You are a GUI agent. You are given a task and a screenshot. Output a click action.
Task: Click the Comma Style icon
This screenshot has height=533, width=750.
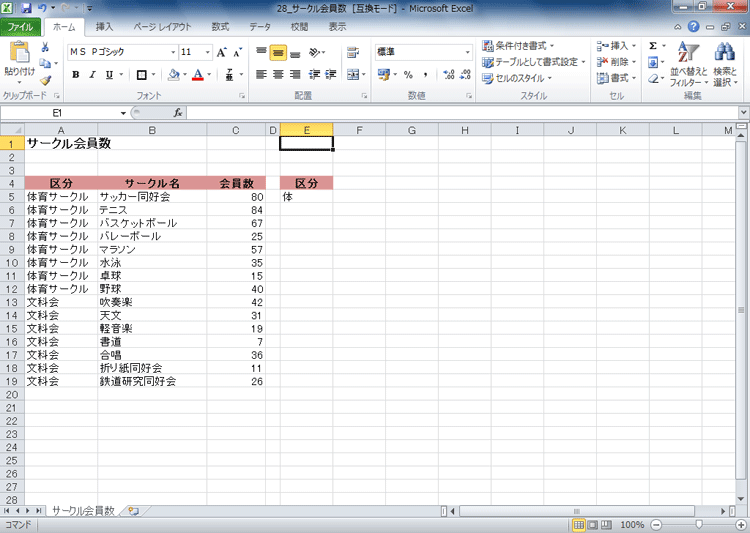425,74
